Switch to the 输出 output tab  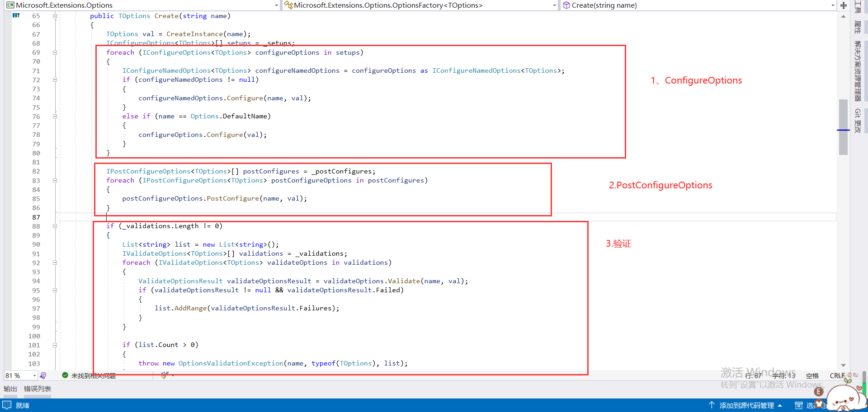point(10,389)
